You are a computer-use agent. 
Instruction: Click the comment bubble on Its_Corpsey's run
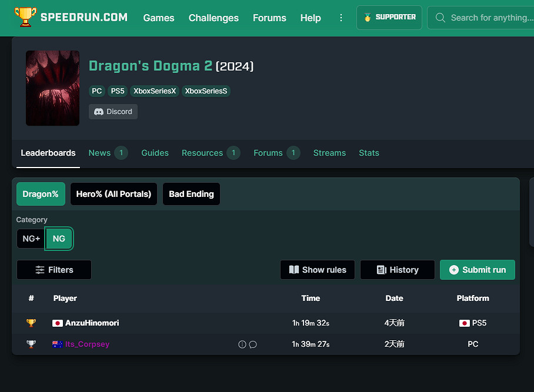(253, 344)
